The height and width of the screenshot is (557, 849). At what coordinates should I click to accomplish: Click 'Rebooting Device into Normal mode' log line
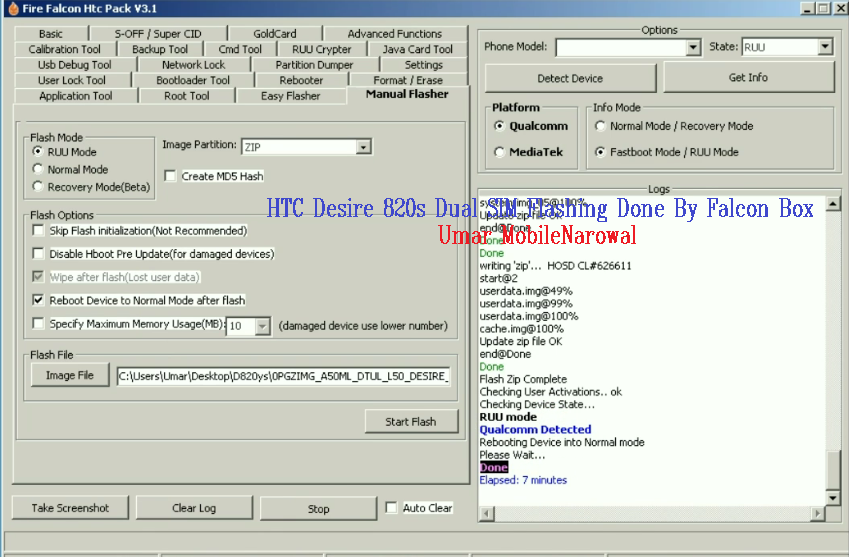click(x=561, y=442)
